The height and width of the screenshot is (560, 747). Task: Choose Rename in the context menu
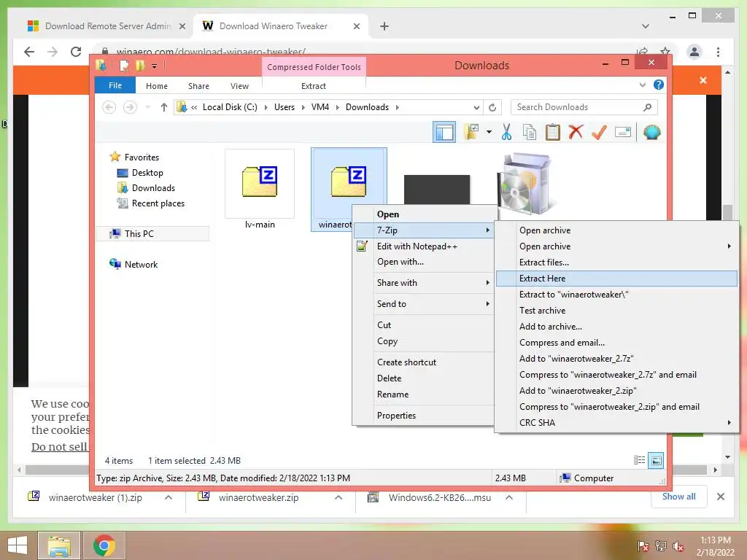pyautogui.click(x=424, y=394)
